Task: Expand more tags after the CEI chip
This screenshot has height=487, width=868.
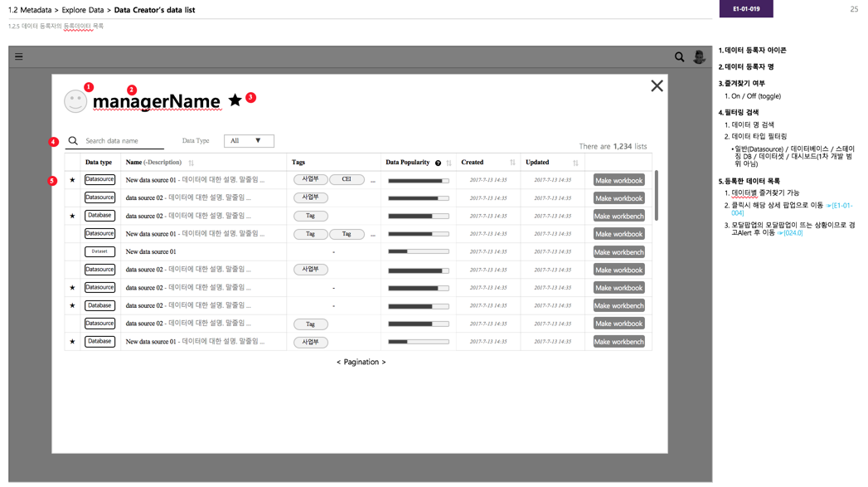Action: (372, 181)
